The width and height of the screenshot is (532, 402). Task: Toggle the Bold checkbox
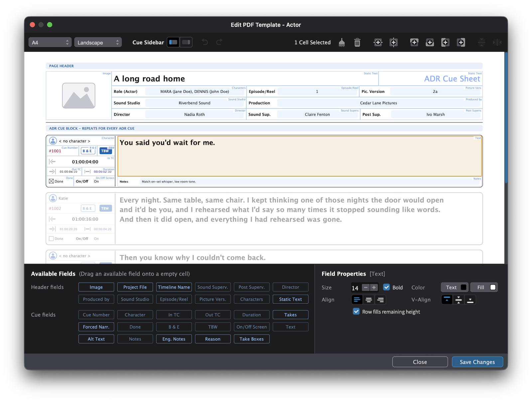point(386,287)
